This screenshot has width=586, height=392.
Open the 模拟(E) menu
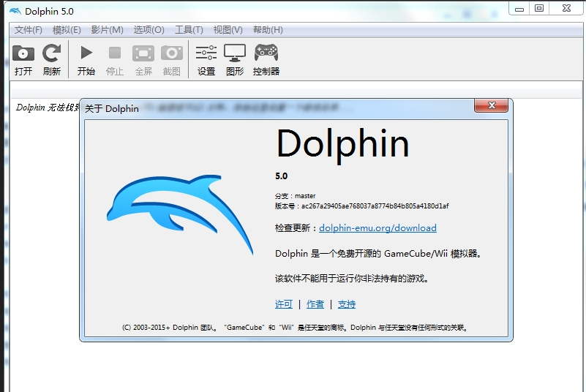coord(67,30)
